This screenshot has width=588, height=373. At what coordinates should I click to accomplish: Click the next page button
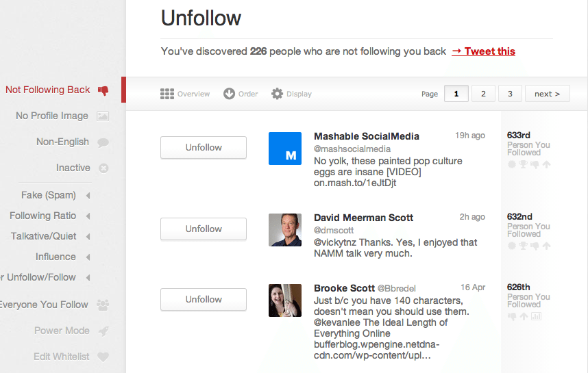click(x=547, y=94)
